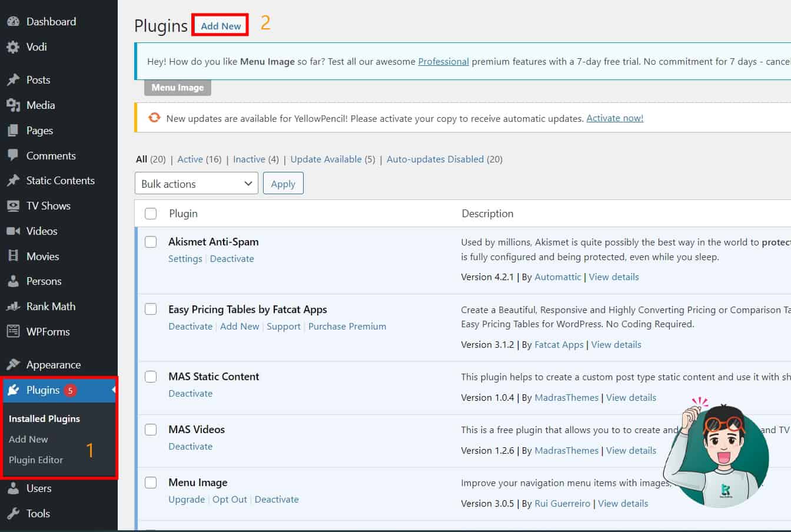Click the Dashboard gauge icon
Image resolution: width=791 pixels, height=532 pixels.
point(13,22)
